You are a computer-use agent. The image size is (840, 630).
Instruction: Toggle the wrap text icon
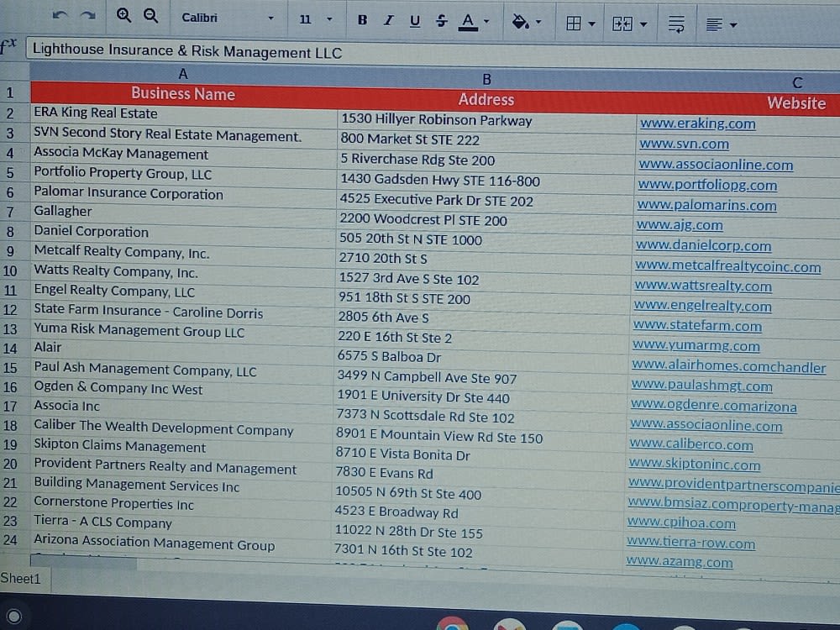pos(676,24)
